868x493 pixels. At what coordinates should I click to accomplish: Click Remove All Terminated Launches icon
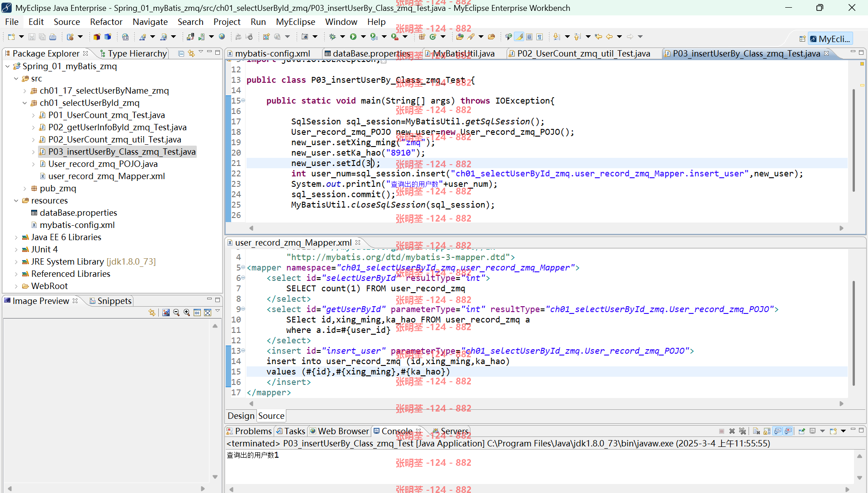tap(742, 431)
